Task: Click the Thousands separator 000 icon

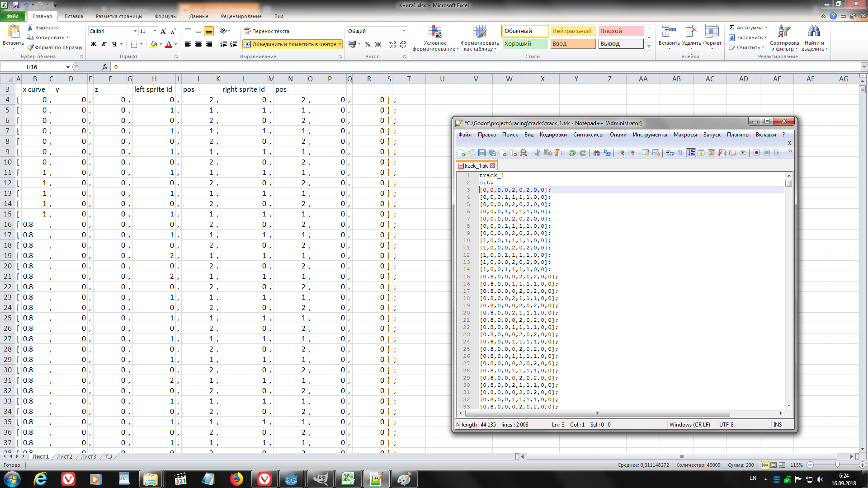Action: pos(378,44)
